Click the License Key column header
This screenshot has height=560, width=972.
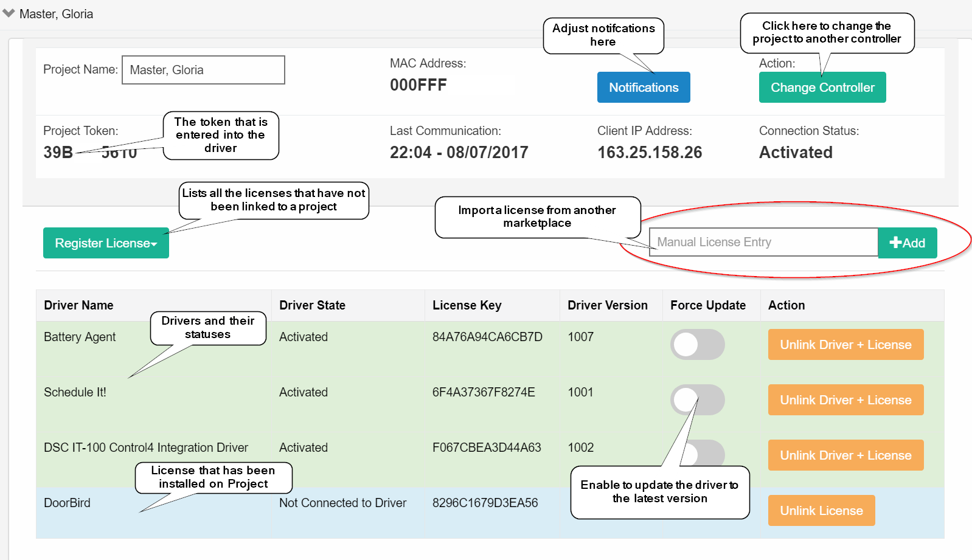tap(467, 305)
